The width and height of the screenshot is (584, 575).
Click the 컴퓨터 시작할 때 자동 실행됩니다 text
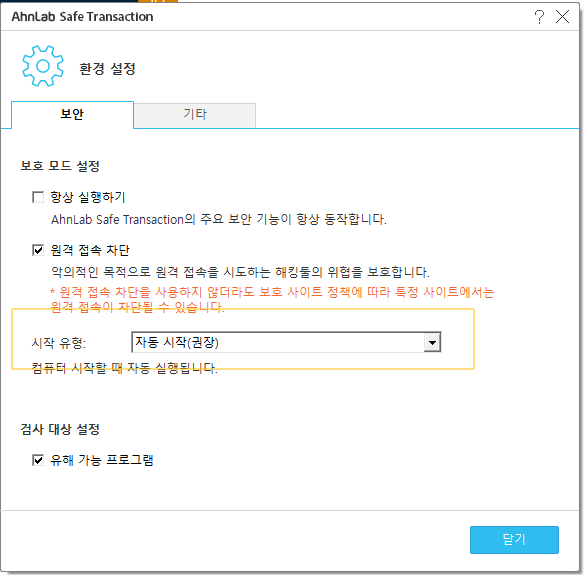pos(124,368)
